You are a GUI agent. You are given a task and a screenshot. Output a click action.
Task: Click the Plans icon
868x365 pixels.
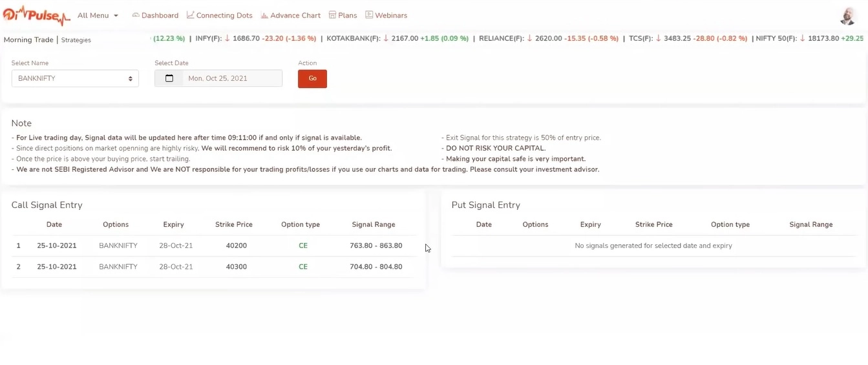(x=332, y=15)
